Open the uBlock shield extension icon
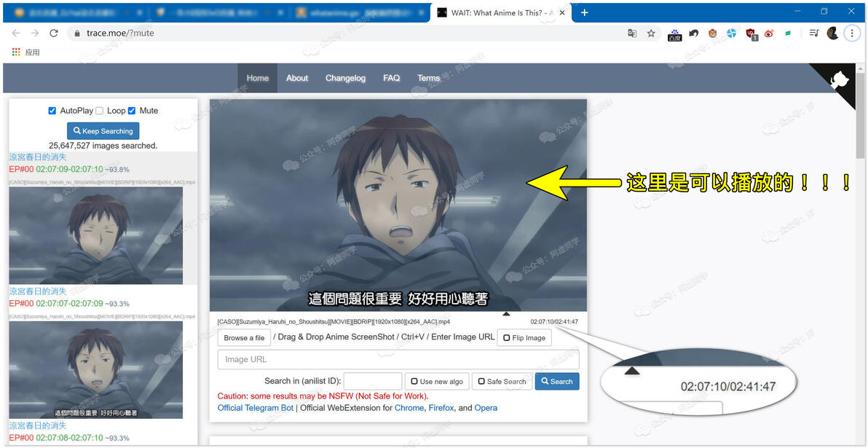The image size is (868, 448). pyautogui.click(x=751, y=34)
